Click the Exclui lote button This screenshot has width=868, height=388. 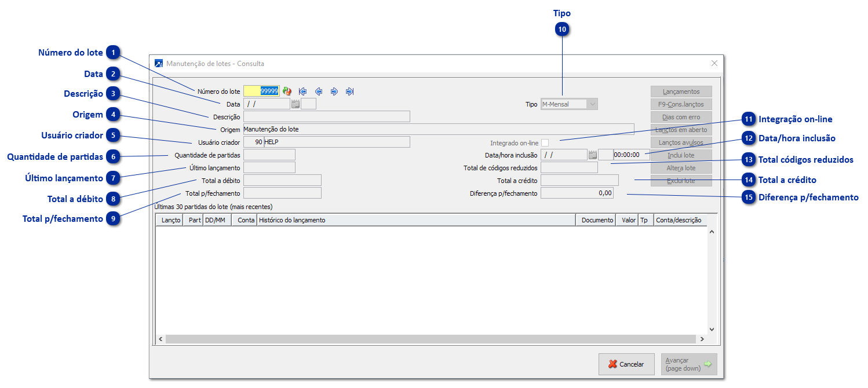[681, 181]
